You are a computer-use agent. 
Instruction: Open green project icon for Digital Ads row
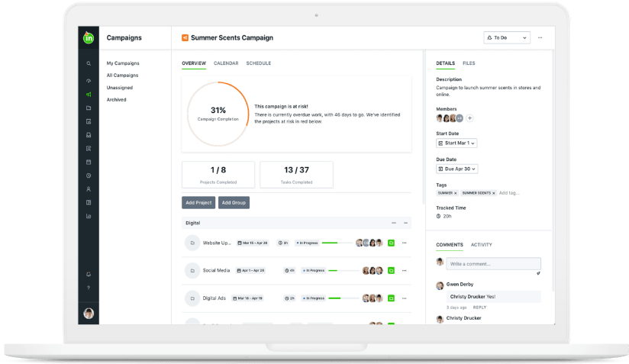(x=391, y=298)
